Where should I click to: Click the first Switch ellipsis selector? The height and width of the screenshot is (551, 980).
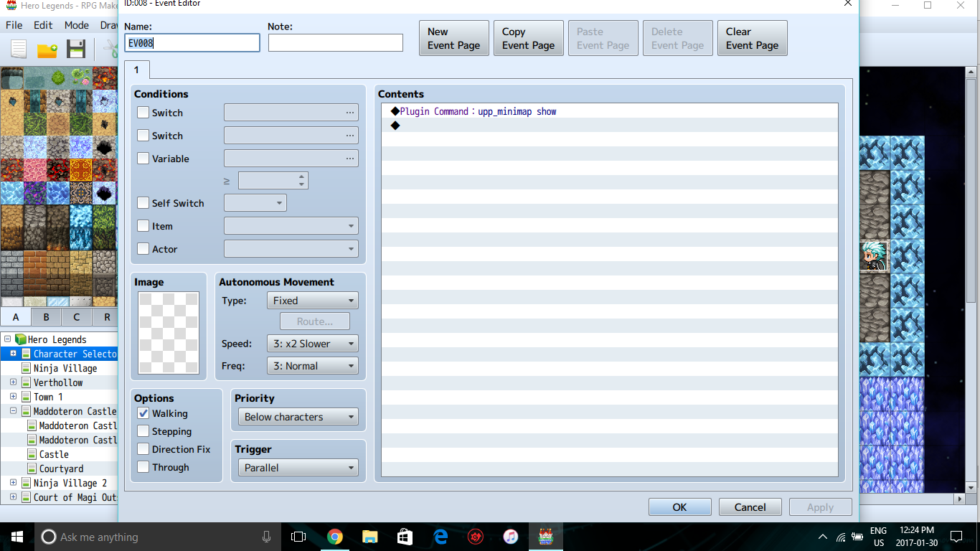pos(350,113)
